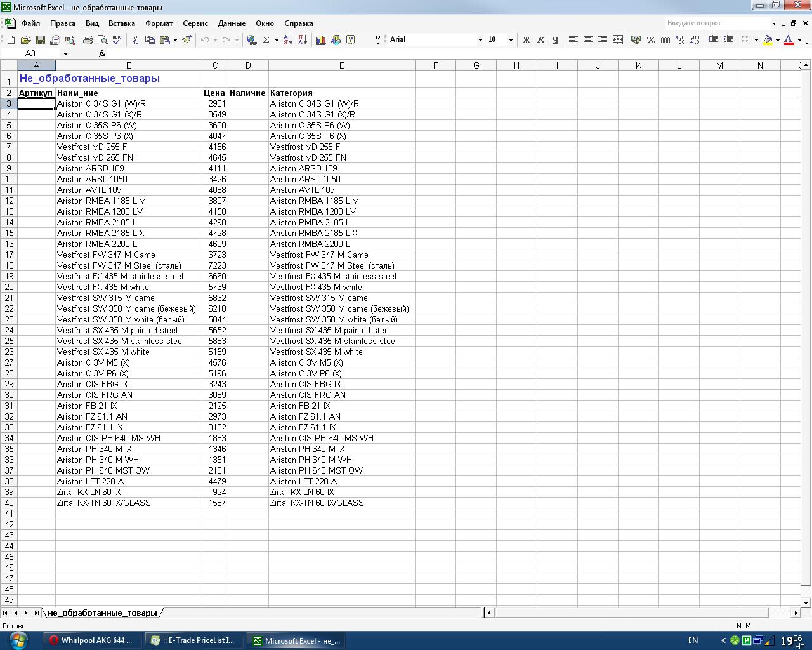Apply currency format to cell
812x650 pixels.
636,40
